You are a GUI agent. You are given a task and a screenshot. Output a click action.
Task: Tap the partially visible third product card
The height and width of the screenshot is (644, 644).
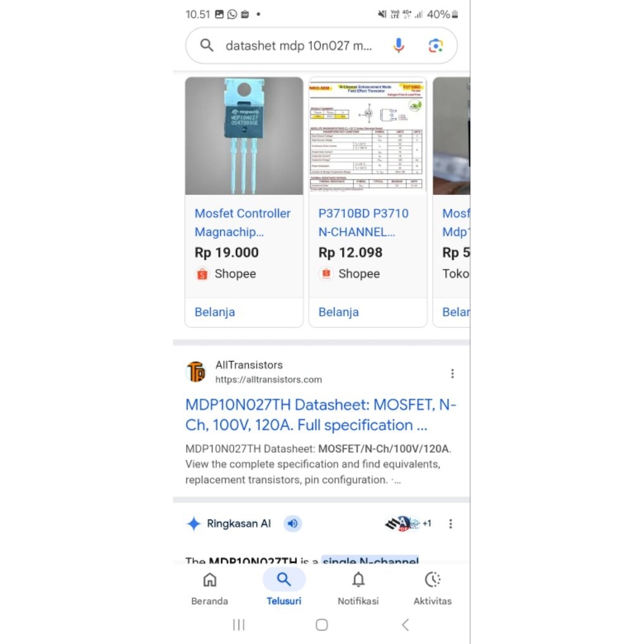[452, 202]
